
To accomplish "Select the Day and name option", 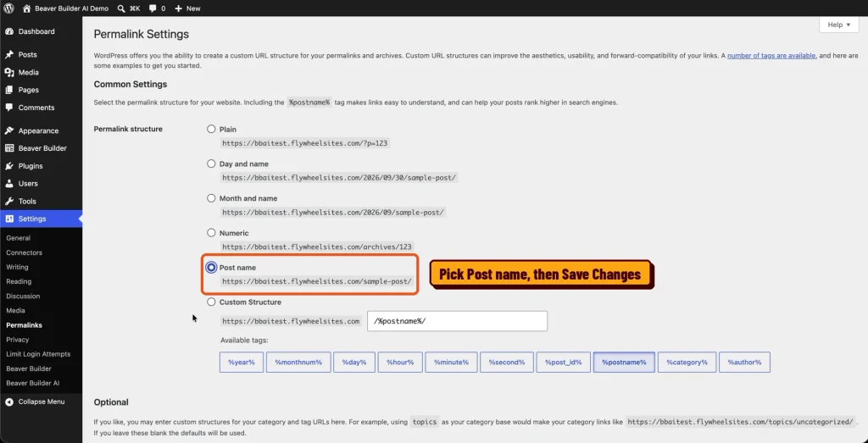I will (211, 163).
